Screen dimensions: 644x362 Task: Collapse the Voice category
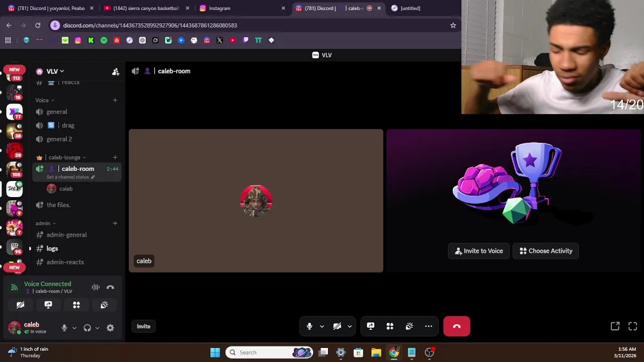tap(45, 100)
